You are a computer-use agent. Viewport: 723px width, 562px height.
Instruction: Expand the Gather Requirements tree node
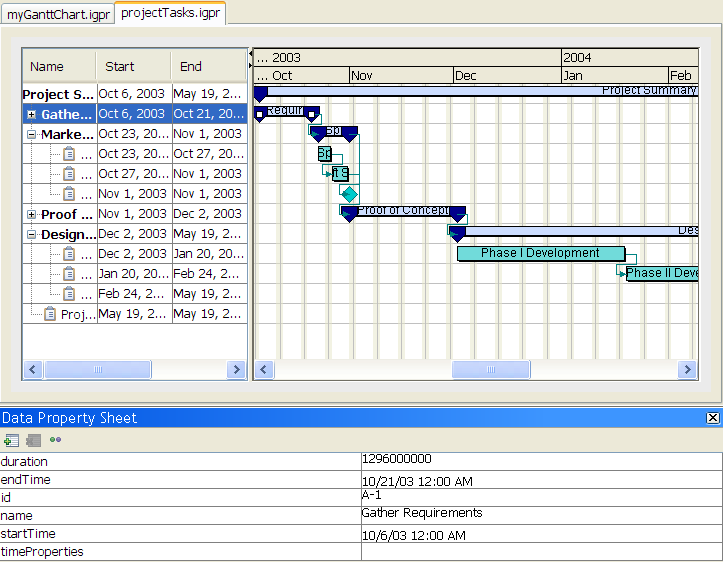tap(32, 115)
